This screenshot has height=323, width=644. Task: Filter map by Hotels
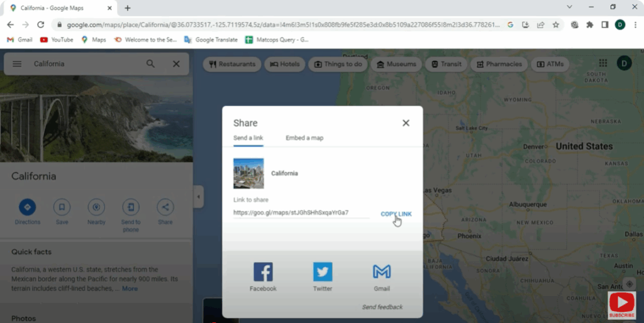[285, 64]
